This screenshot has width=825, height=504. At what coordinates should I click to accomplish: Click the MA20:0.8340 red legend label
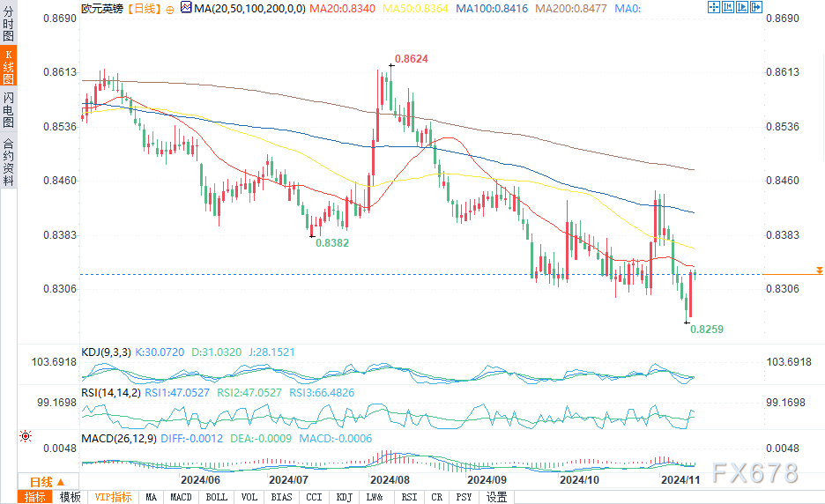[343, 9]
